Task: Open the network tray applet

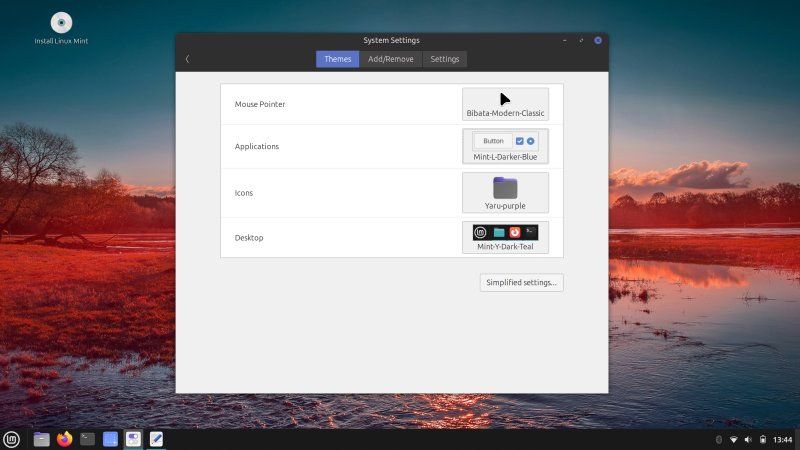Action: [x=734, y=440]
